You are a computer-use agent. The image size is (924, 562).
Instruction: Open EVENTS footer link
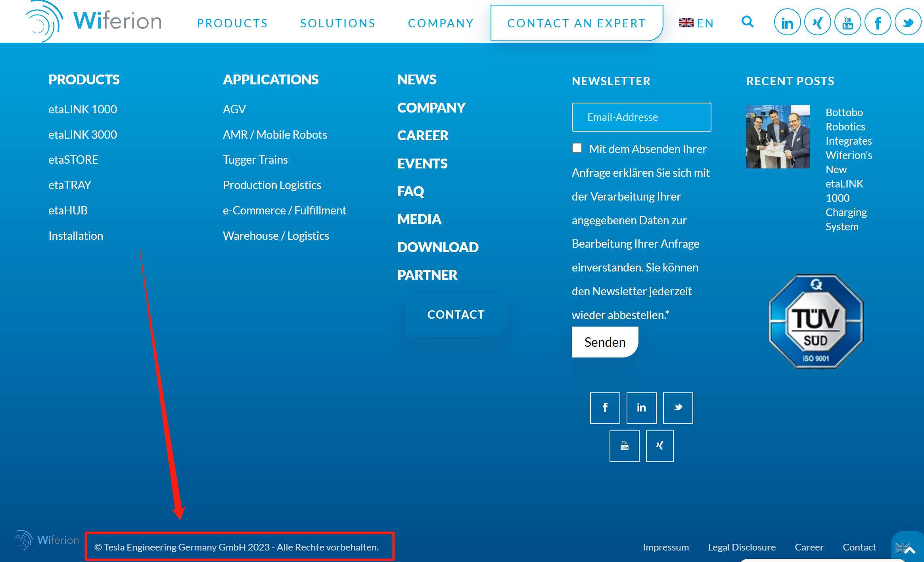point(422,164)
